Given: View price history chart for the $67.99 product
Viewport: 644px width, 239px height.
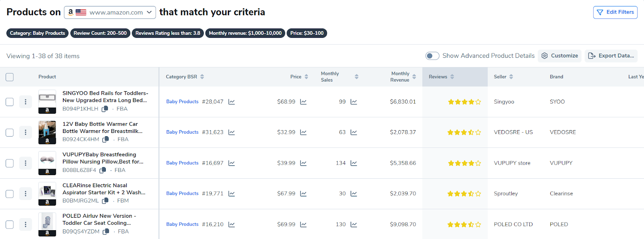Looking at the screenshot, I should coord(303,194).
